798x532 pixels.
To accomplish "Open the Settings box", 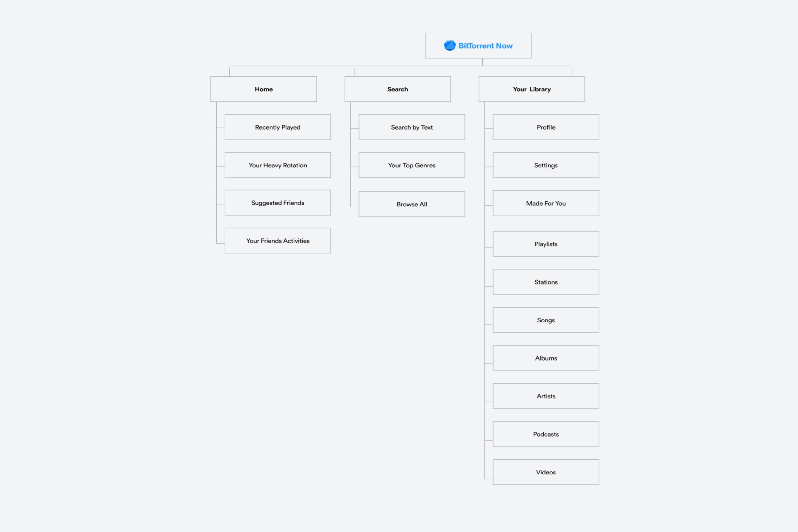I will [546, 165].
